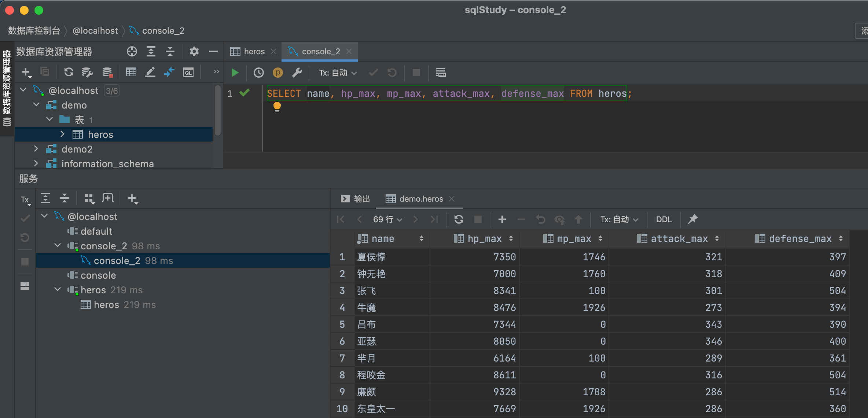This screenshot has height=418, width=868.
Task: Toggle in-editor results table icon
Action: pyautogui.click(x=441, y=73)
